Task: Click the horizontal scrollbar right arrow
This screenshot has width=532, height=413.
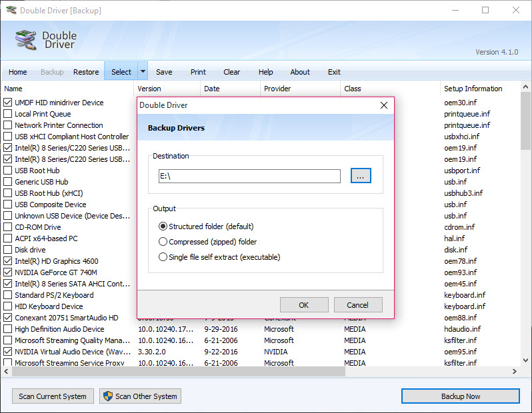Action: pos(515,372)
